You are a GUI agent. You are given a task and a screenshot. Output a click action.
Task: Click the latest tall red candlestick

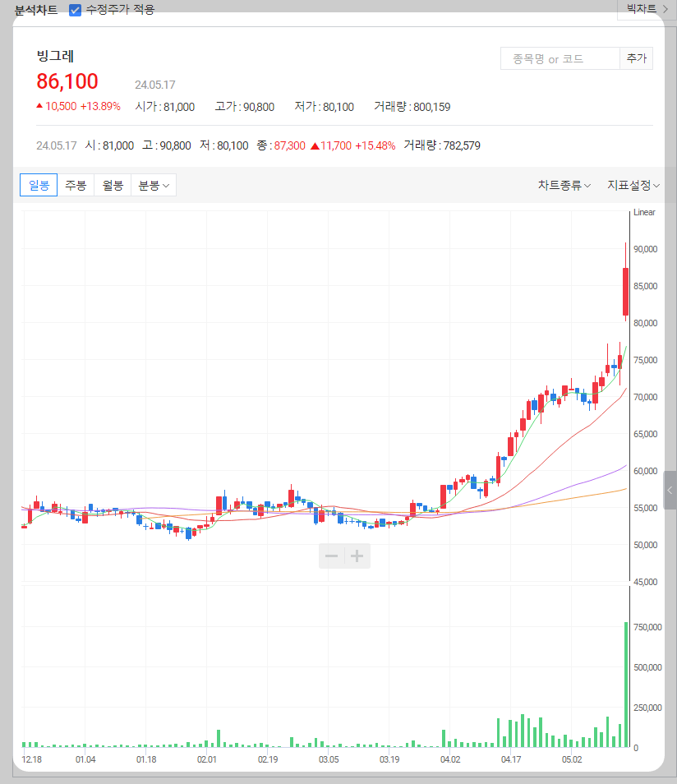pyautogui.click(x=625, y=292)
